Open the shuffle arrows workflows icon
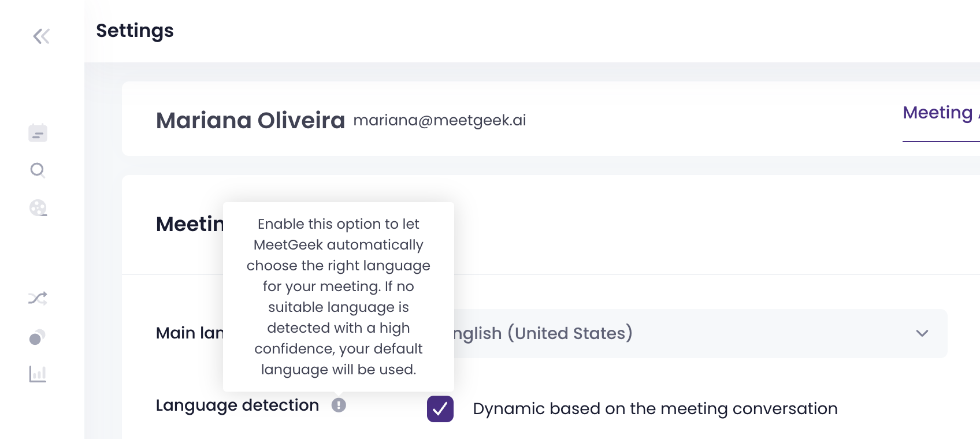The height and width of the screenshot is (439, 980). coord(38,299)
